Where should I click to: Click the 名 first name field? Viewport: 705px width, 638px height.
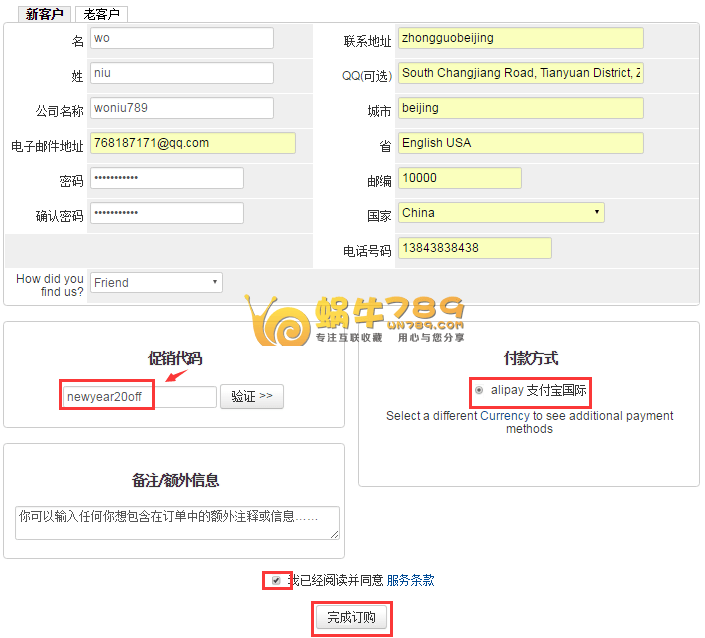pyautogui.click(x=181, y=38)
